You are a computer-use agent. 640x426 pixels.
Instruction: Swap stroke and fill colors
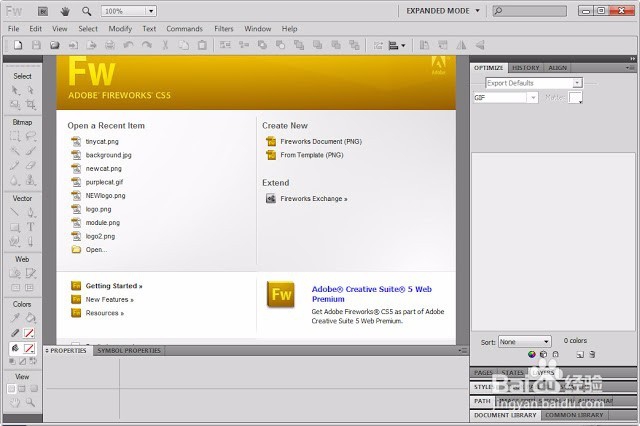tap(33, 362)
